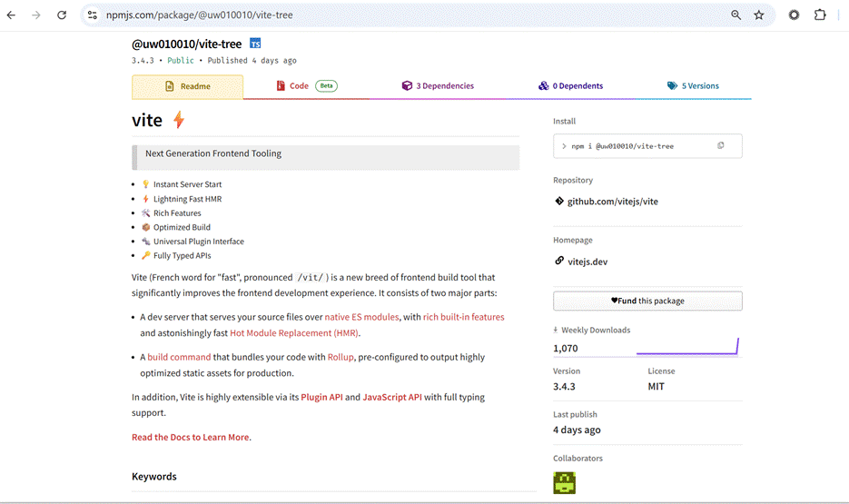Click the Public label under package name

[181, 61]
